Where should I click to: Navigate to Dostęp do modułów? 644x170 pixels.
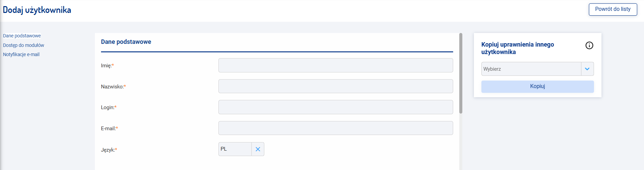(23, 45)
